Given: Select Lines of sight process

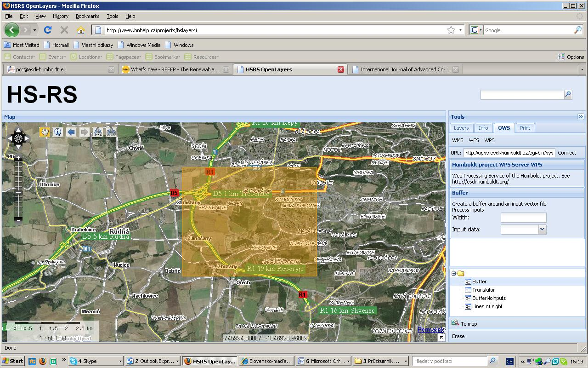Looking at the screenshot, I should click(487, 306).
